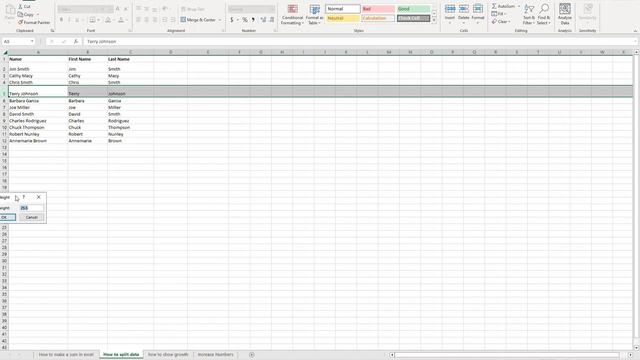Screen dimensions: 640x360
Task: Toggle Italic formatting
Action: pos(69,20)
